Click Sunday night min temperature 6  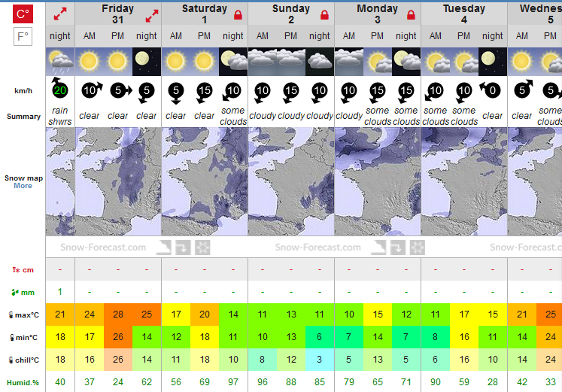point(320,337)
